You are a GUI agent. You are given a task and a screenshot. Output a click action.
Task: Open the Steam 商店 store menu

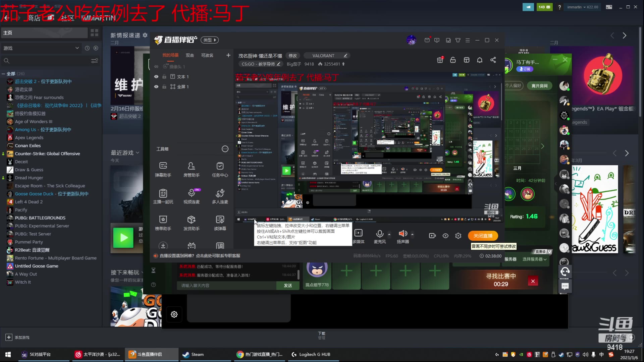click(34, 18)
